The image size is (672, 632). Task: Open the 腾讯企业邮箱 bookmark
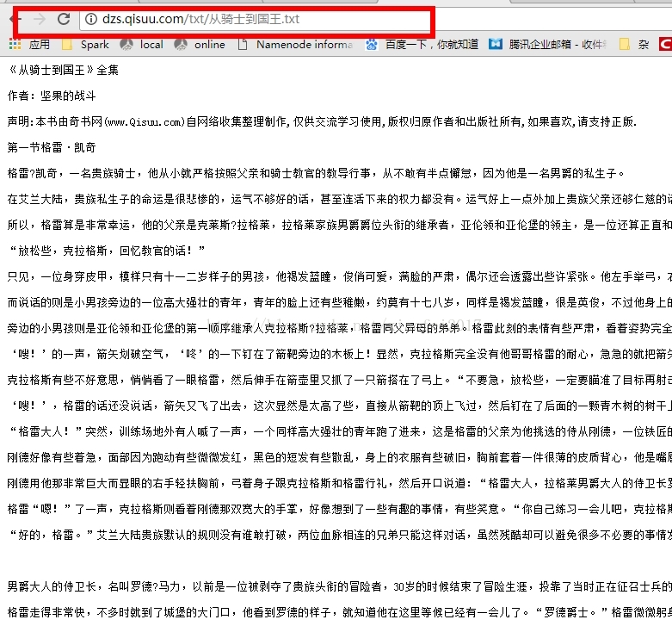[x=548, y=44]
